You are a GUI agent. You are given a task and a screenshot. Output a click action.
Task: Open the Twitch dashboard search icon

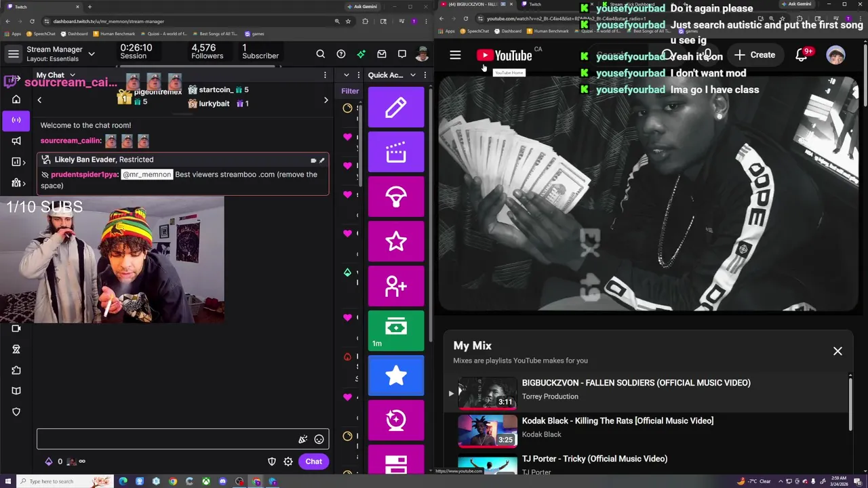(x=321, y=54)
